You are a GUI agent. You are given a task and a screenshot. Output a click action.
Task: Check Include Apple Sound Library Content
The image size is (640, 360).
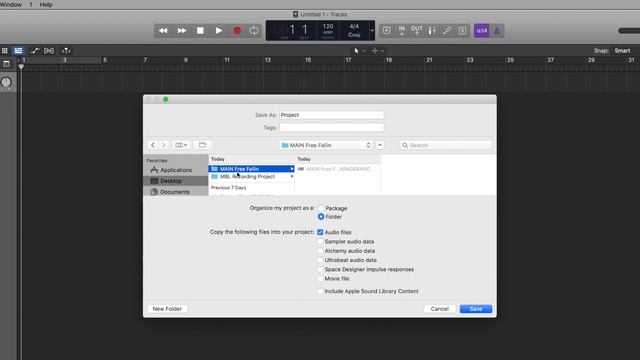click(320, 291)
